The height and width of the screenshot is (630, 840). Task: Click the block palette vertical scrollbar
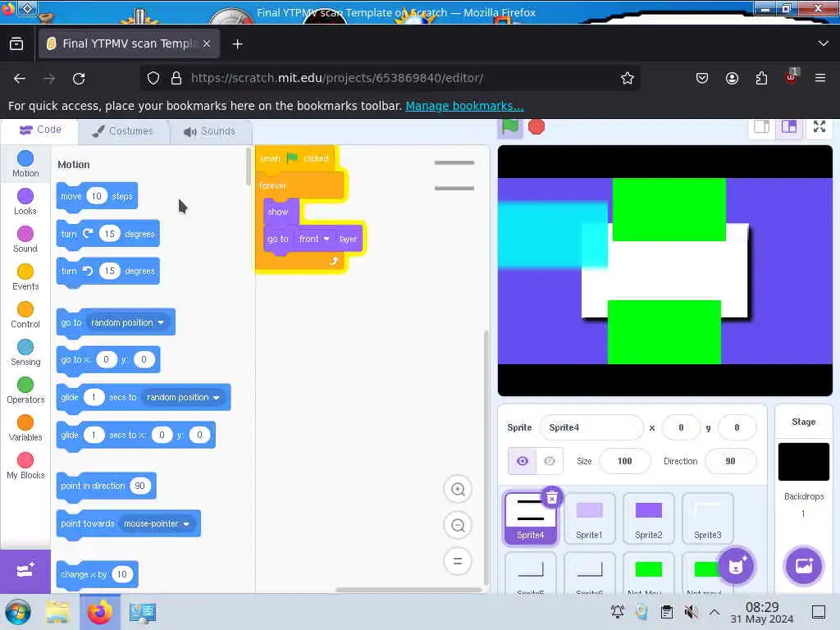pyautogui.click(x=248, y=167)
